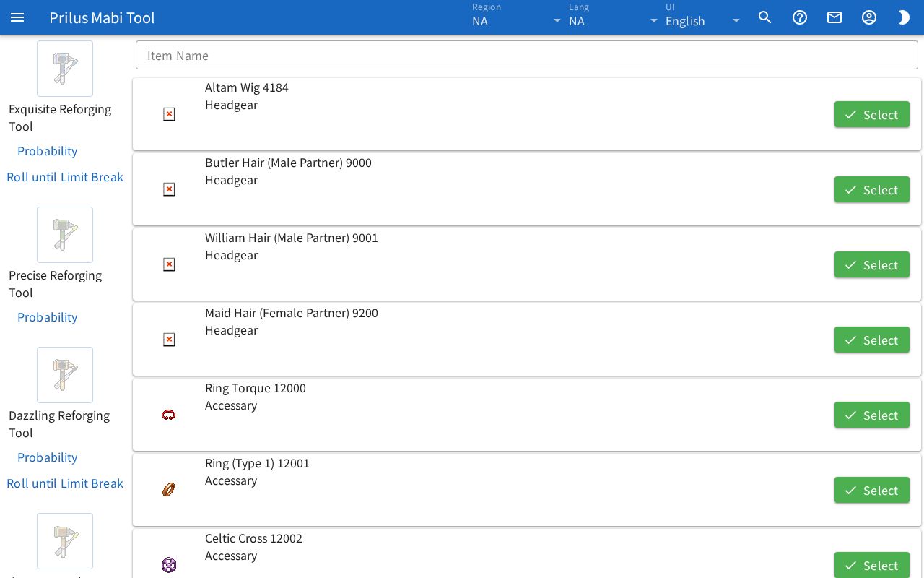Select the Butler Hair (Male Partner) item
Screen dimensions: 924x578
(x=872, y=189)
